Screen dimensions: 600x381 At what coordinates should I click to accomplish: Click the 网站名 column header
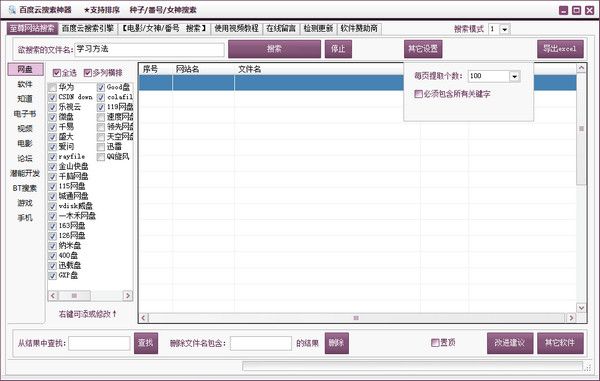(203, 69)
